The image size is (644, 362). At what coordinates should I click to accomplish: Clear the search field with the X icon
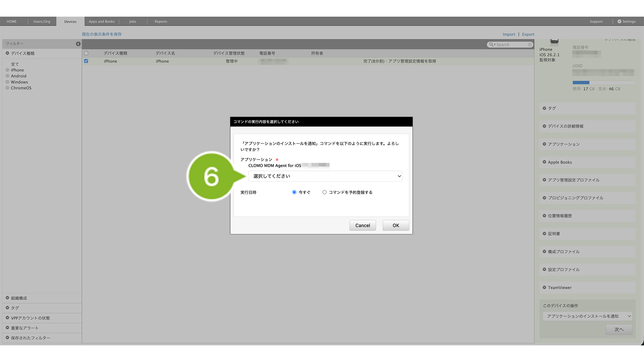[x=530, y=45]
